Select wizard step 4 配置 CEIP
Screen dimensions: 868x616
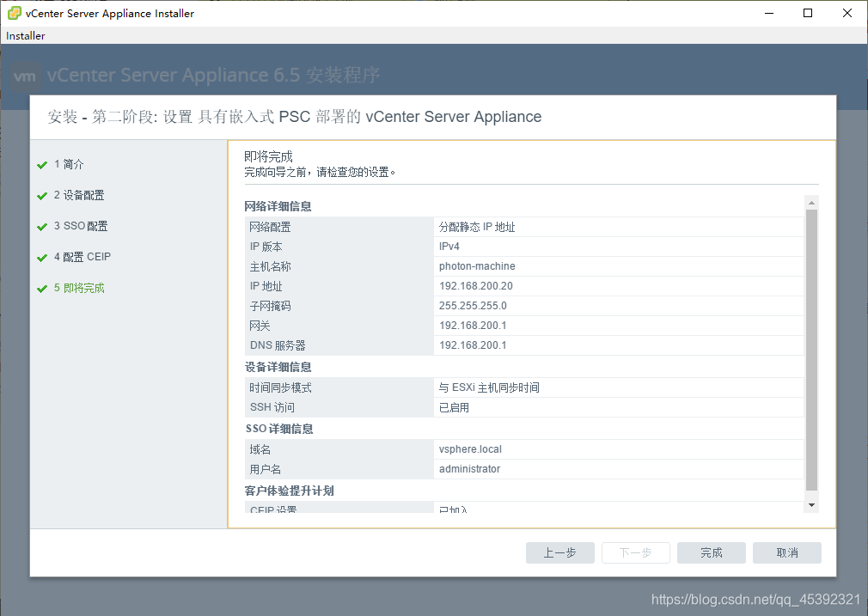83,257
